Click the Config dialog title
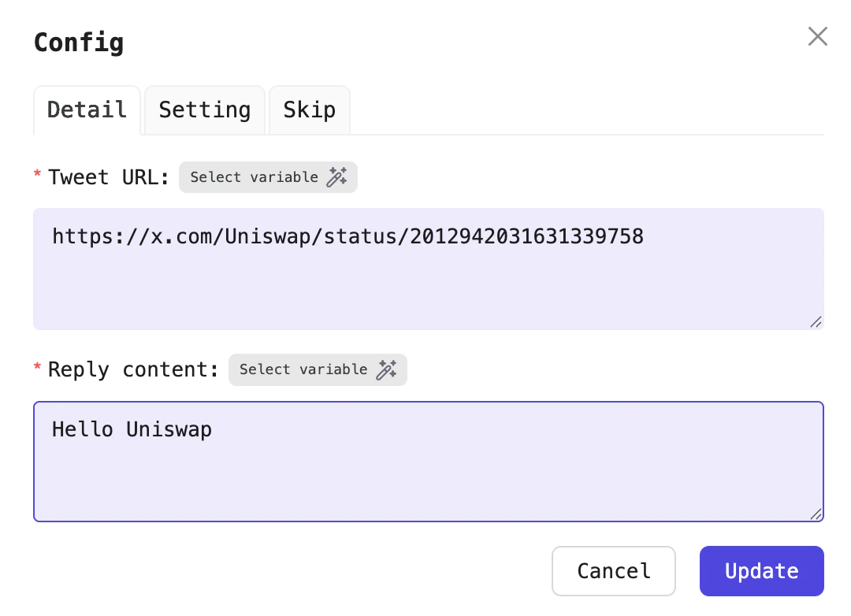Image resolution: width=851 pixels, height=616 pixels. pos(78,43)
